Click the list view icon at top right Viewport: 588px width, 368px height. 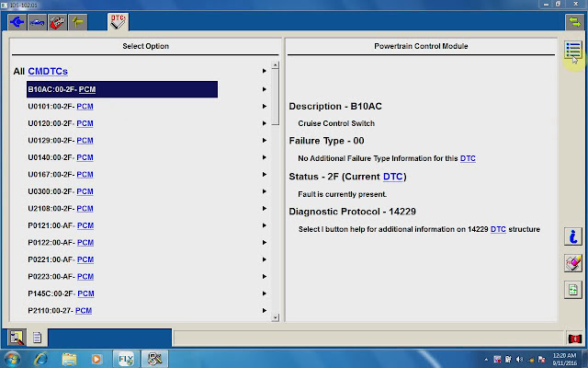pyautogui.click(x=573, y=50)
